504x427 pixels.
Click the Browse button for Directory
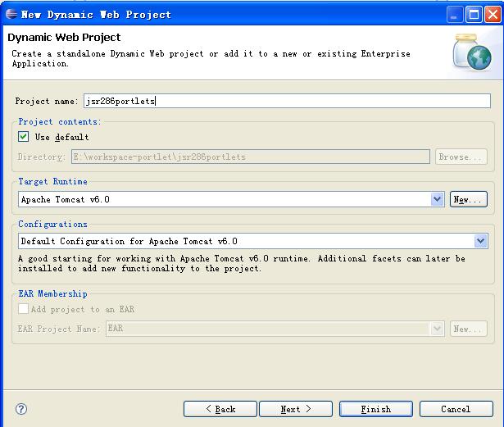coord(461,157)
